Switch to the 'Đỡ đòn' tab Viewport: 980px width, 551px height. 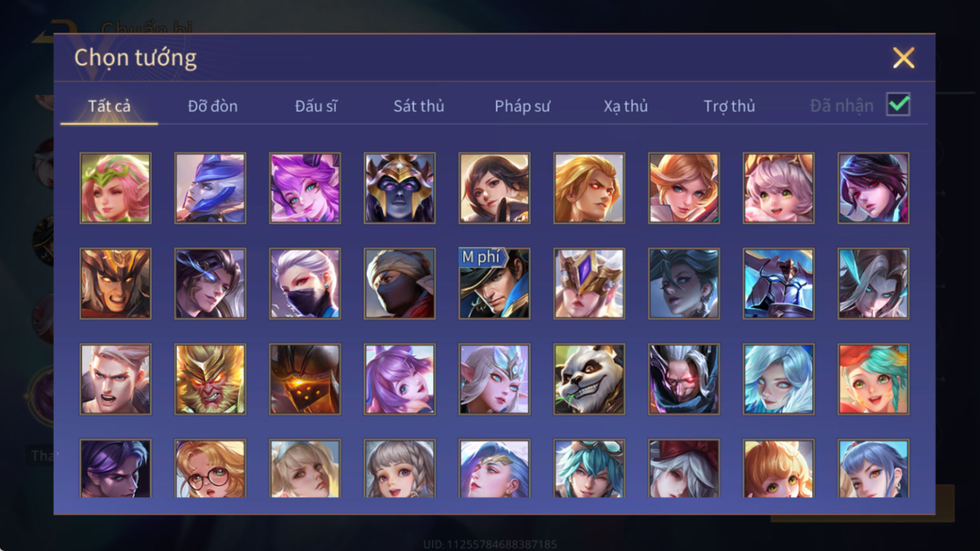[212, 106]
